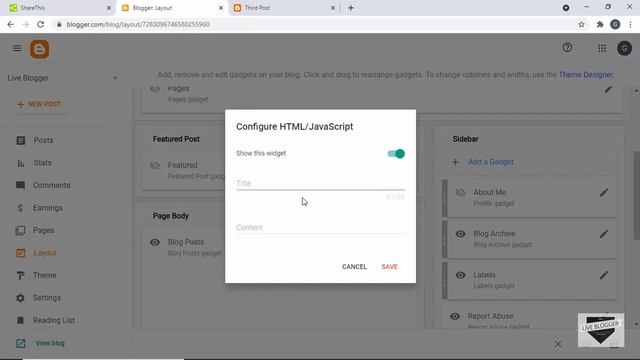Image resolution: width=640 pixels, height=360 pixels.
Task: Toggle visibility of Featured Post gadget
Action: click(x=155, y=166)
